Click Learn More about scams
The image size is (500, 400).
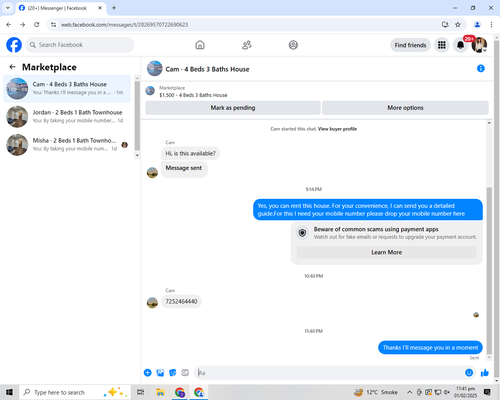(387, 252)
